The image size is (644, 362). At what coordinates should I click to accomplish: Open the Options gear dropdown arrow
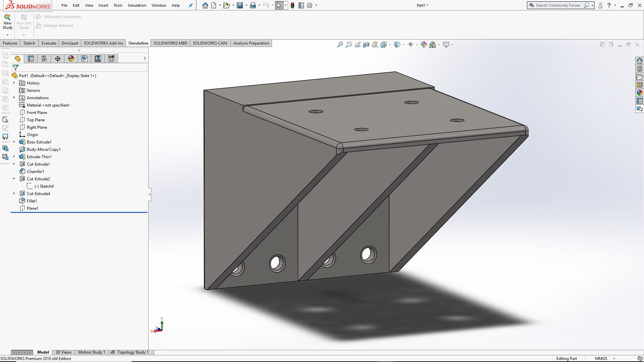tap(316, 5)
